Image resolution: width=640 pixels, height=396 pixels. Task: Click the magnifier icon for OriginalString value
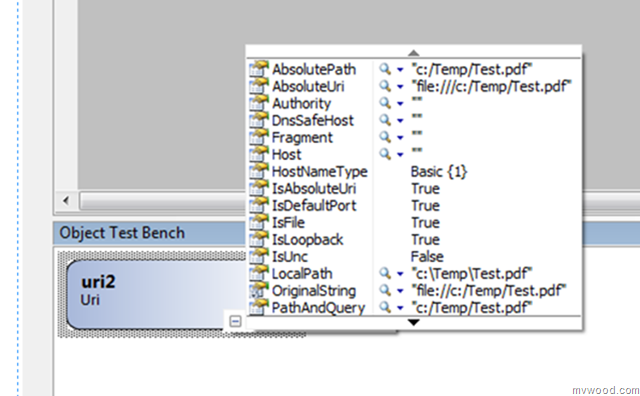click(384, 290)
